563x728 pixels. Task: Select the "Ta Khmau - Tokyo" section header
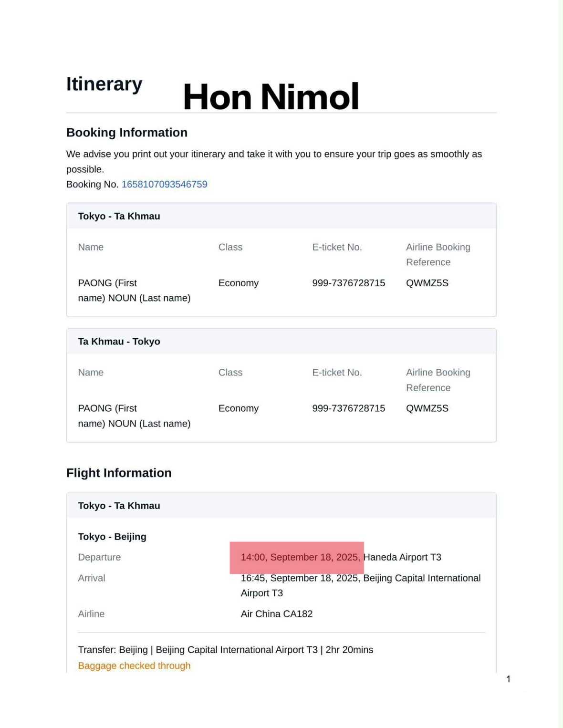(119, 342)
